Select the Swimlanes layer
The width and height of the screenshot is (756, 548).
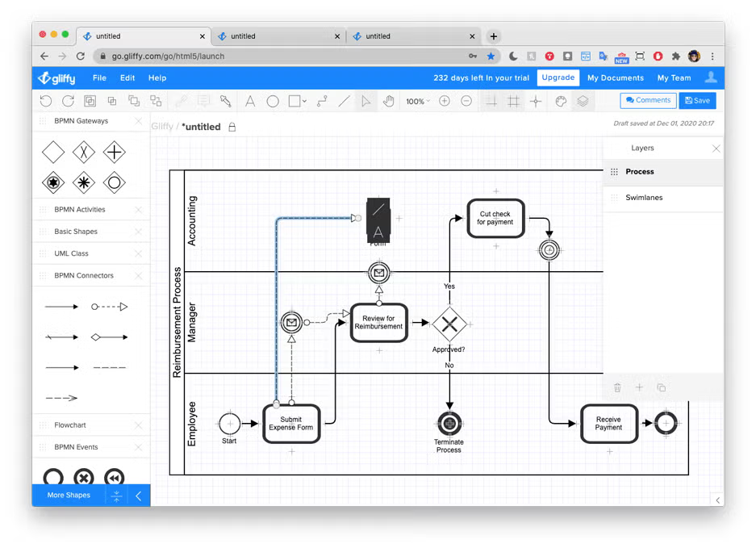663,198
